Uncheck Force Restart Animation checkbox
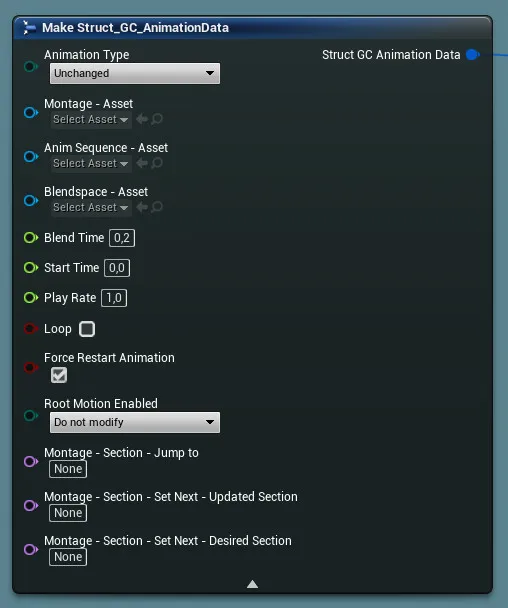This screenshot has width=508, height=608. 59,375
